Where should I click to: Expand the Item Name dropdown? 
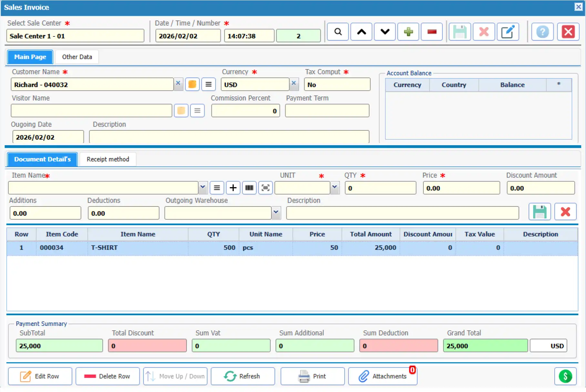pyautogui.click(x=203, y=187)
